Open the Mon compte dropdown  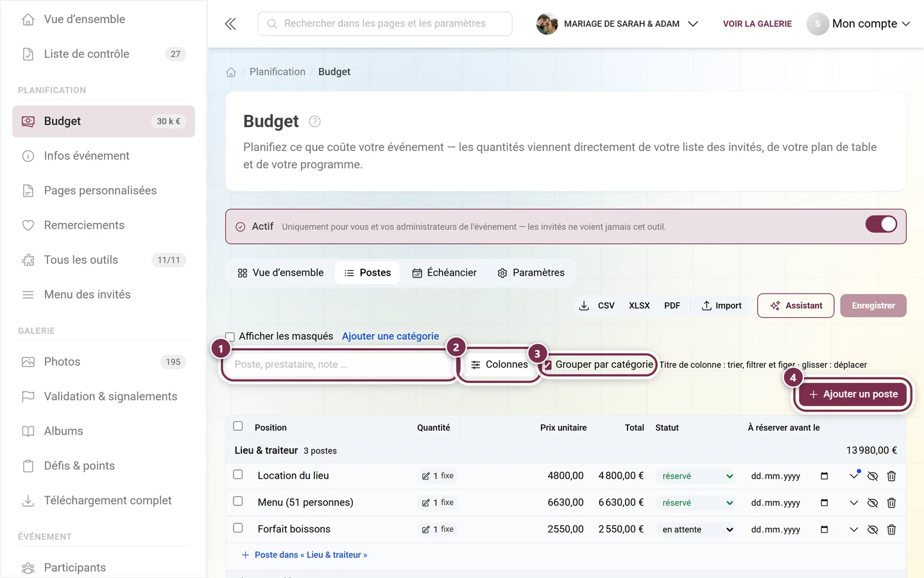859,24
